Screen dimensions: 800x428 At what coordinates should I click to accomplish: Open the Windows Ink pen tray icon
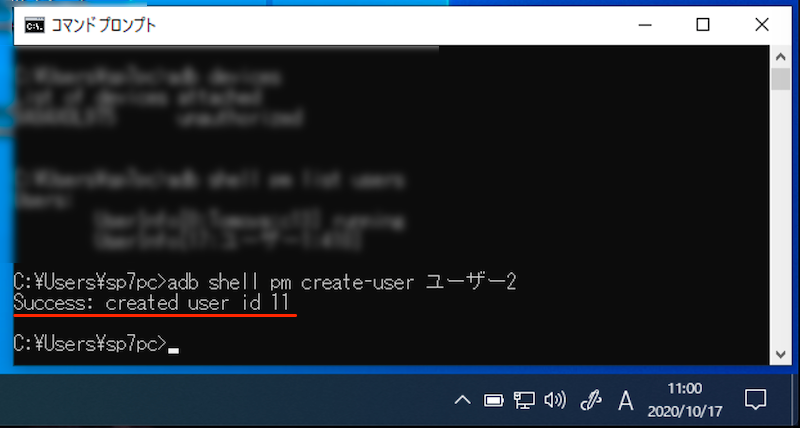pos(591,400)
